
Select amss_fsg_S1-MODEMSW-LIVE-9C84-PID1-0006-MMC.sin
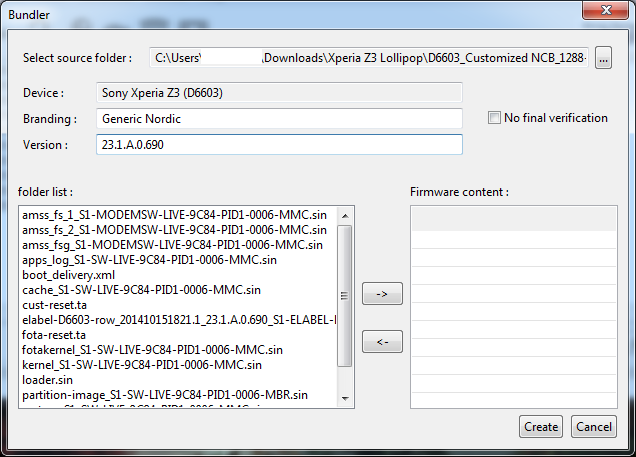click(172, 245)
